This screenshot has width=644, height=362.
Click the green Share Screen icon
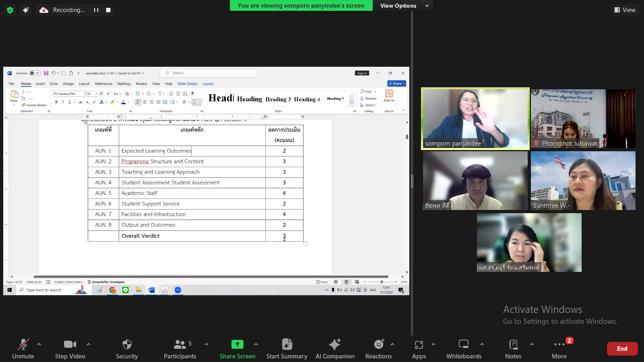click(237, 345)
